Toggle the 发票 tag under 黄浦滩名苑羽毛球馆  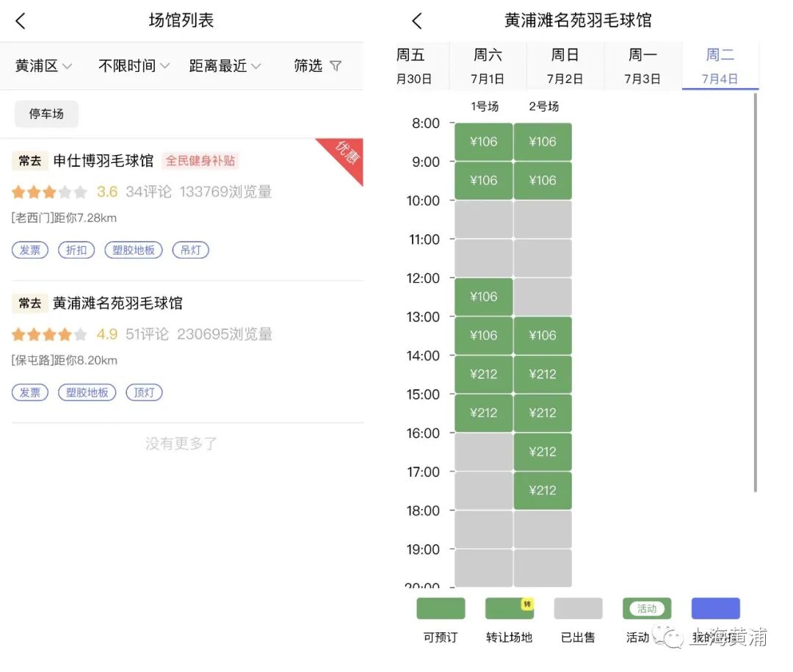(x=29, y=392)
